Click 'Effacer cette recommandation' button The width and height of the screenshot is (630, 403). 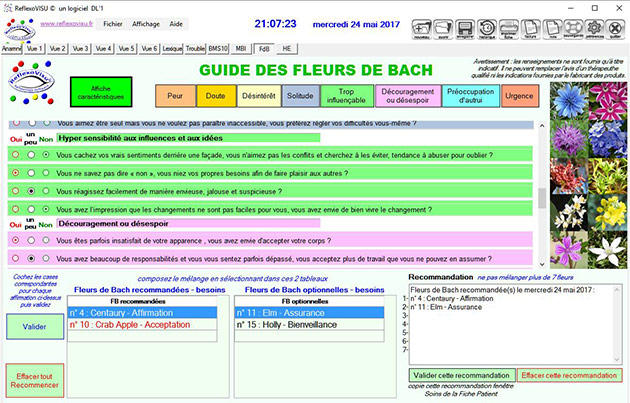(x=569, y=375)
